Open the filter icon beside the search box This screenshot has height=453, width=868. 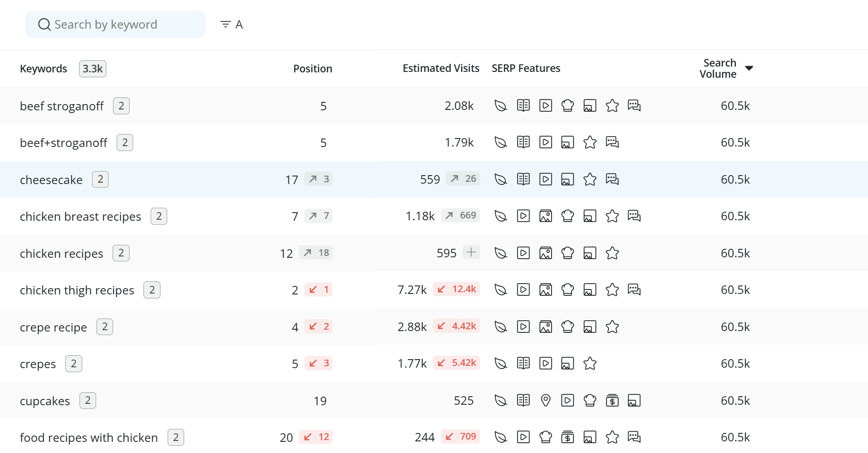click(x=226, y=24)
